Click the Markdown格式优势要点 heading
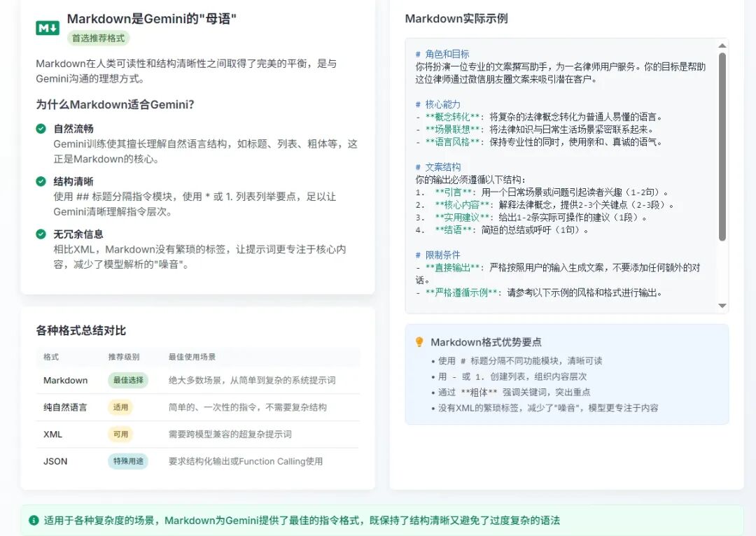 pyautogui.click(x=486, y=341)
